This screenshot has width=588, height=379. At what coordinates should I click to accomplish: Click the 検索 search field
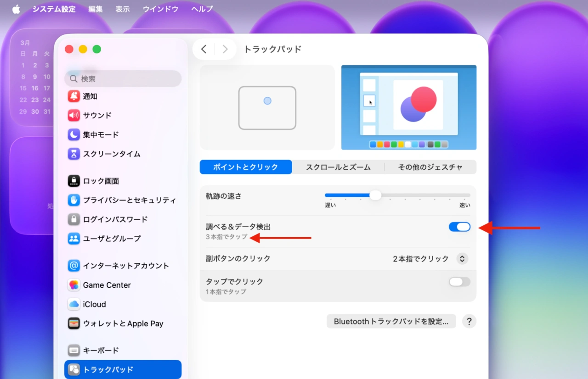[123, 78]
